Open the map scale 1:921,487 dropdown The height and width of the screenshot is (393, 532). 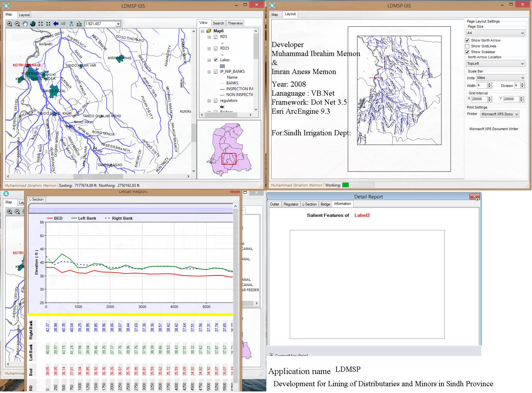pyautogui.click(x=118, y=24)
